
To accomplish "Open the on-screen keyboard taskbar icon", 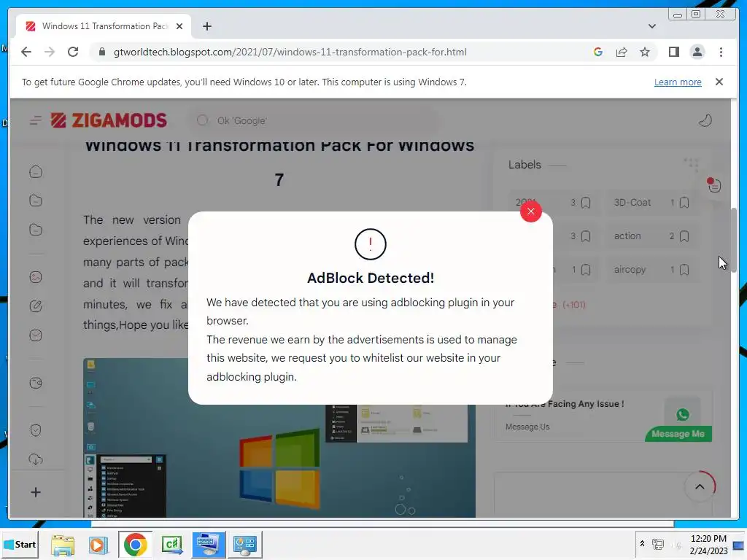I will click(x=208, y=544).
